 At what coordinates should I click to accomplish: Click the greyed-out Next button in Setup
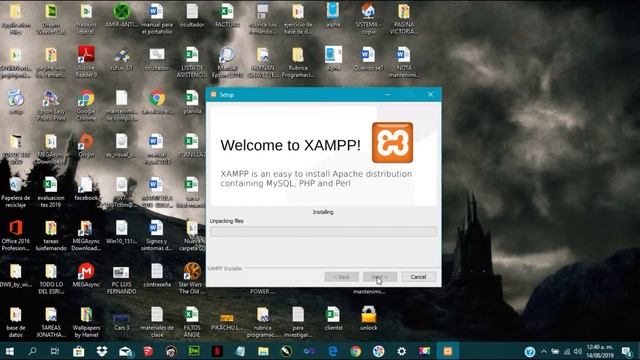380,277
